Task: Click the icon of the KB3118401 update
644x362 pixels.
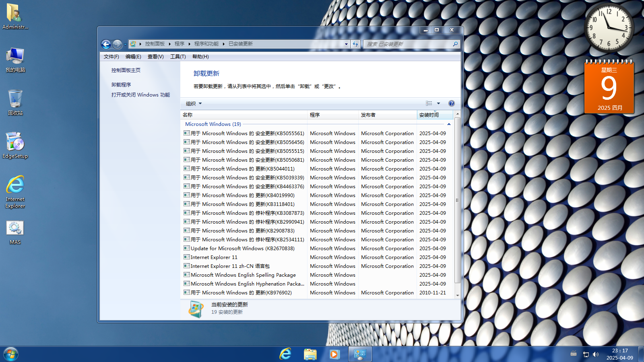Action: [x=187, y=204]
